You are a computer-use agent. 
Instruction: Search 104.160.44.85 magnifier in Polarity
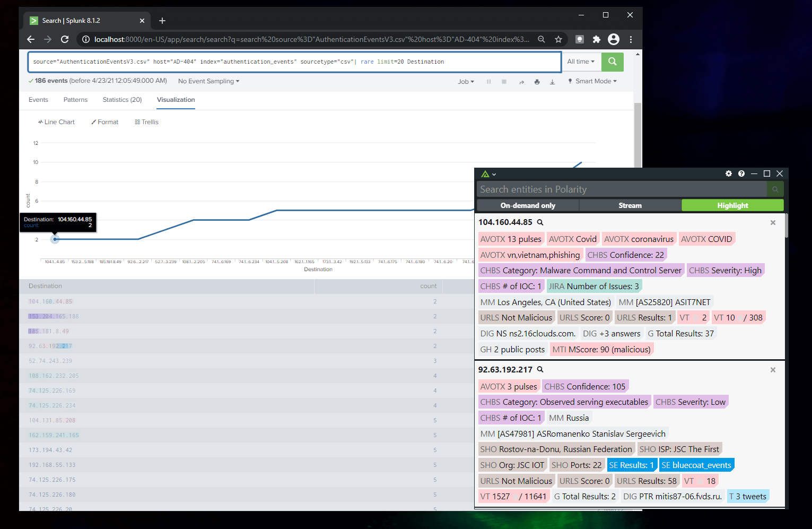coord(540,222)
